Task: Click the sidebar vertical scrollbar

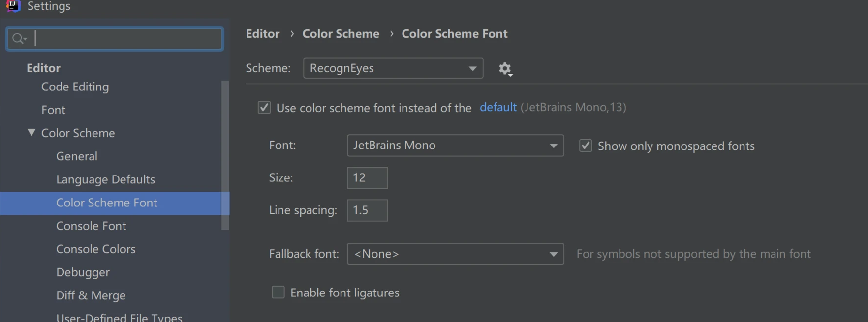Action: (225, 155)
